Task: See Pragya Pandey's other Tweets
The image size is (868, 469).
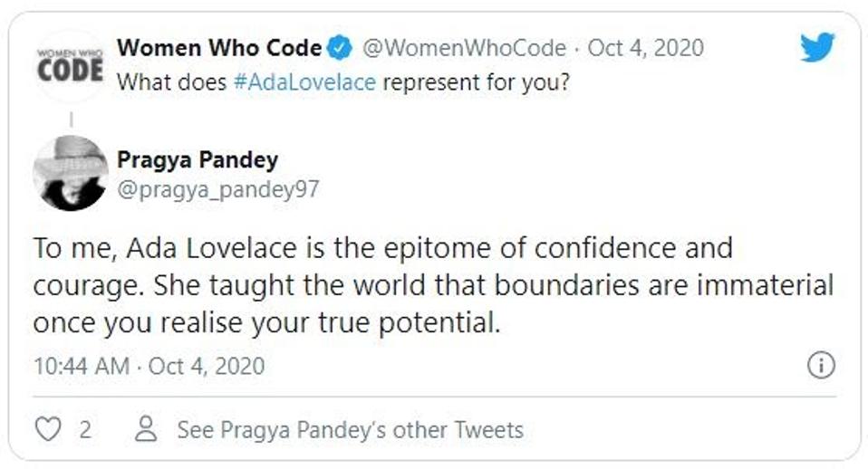Action: (x=350, y=429)
